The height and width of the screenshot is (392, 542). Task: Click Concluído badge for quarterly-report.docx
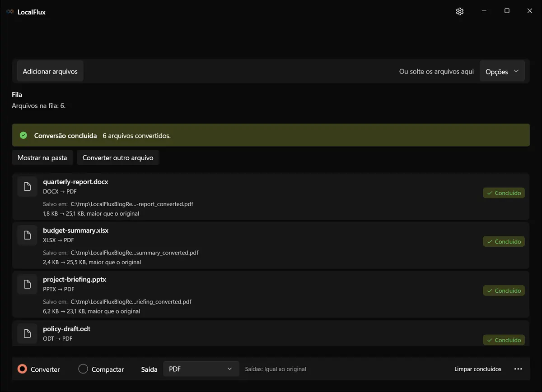tap(504, 193)
